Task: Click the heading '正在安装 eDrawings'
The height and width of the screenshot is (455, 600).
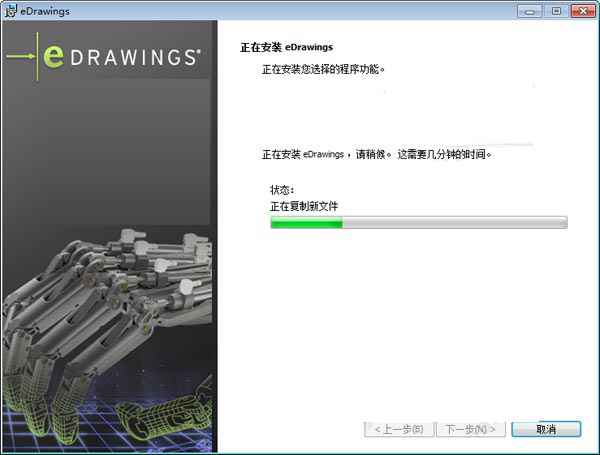Action: (x=286, y=47)
